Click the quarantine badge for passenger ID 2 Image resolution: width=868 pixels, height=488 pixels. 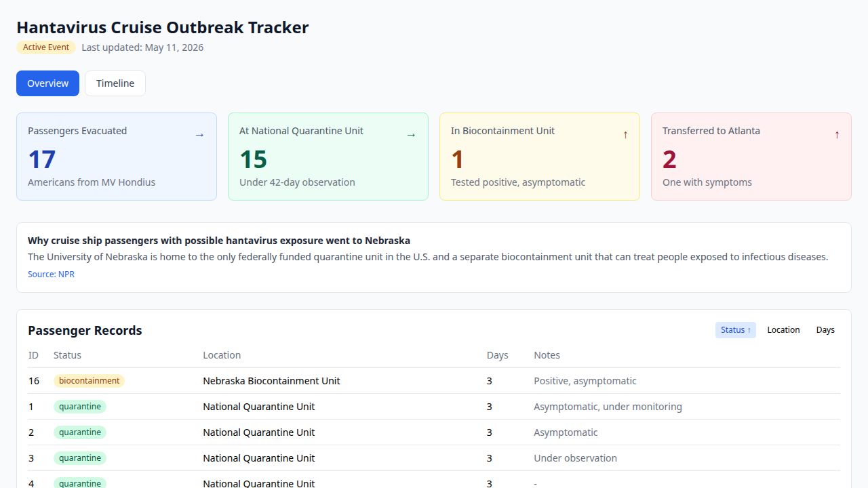pos(80,432)
